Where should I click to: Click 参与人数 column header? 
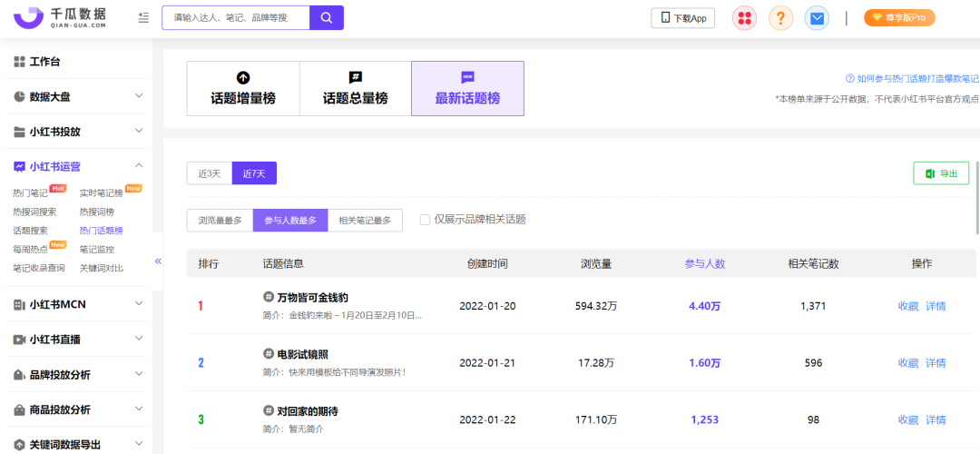tap(705, 264)
